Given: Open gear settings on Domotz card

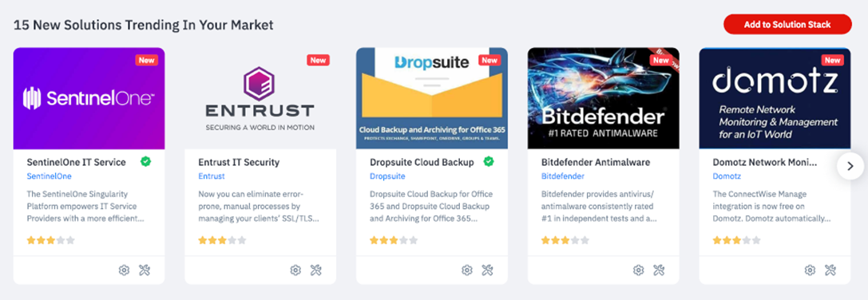Looking at the screenshot, I should click(x=810, y=270).
